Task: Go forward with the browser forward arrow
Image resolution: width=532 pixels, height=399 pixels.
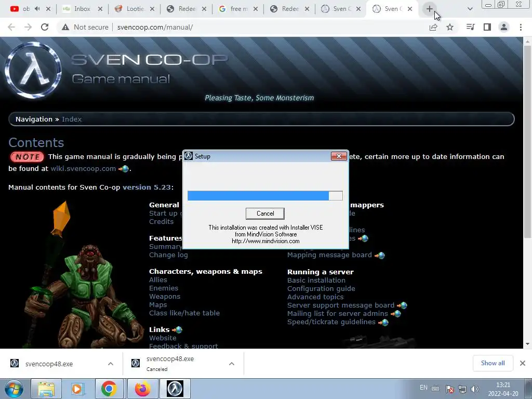Action: coord(28,27)
